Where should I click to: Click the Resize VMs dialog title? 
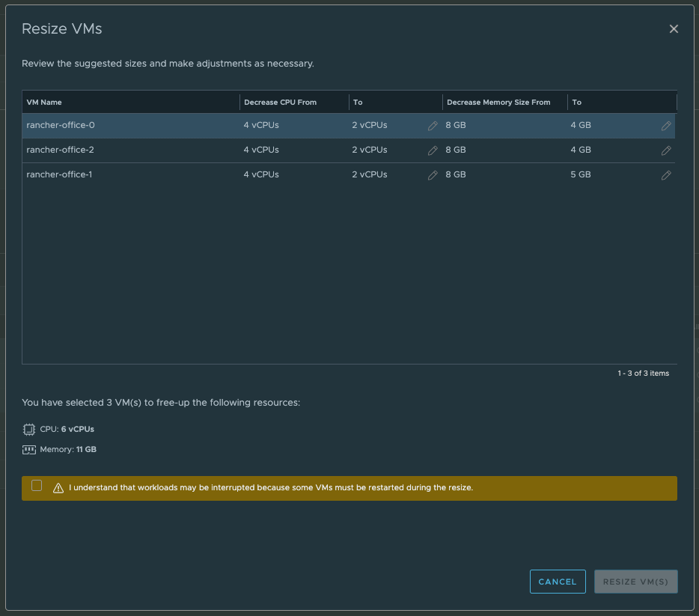[x=62, y=29]
